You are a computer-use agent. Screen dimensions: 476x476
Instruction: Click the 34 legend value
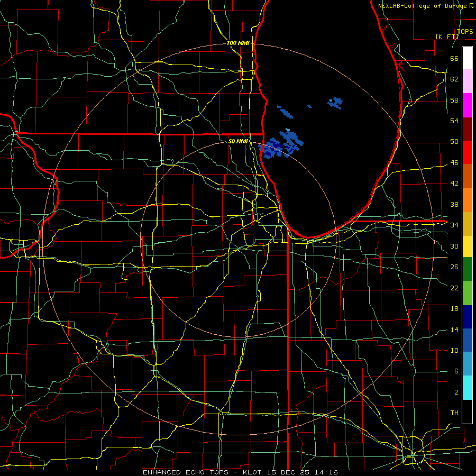click(454, 225)
